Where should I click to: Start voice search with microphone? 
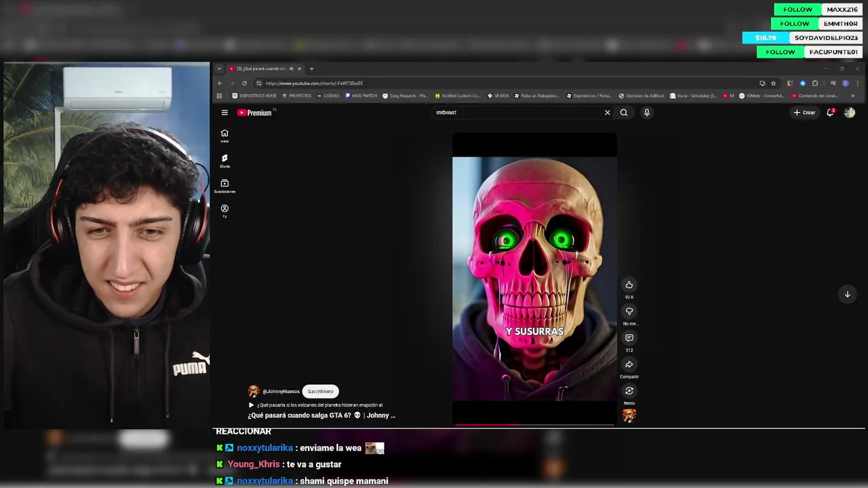point(646,113)
